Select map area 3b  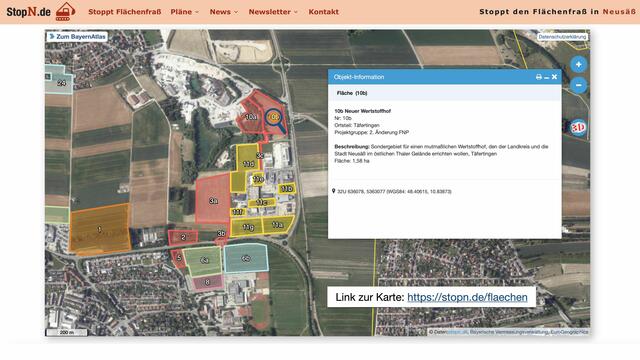pyautogui.click(x=221, y=234)
